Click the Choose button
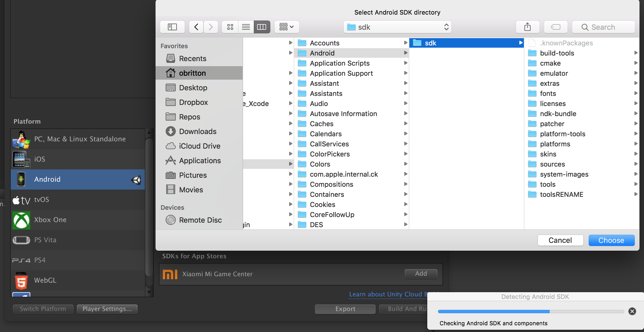644x332 pixels. 611,240
